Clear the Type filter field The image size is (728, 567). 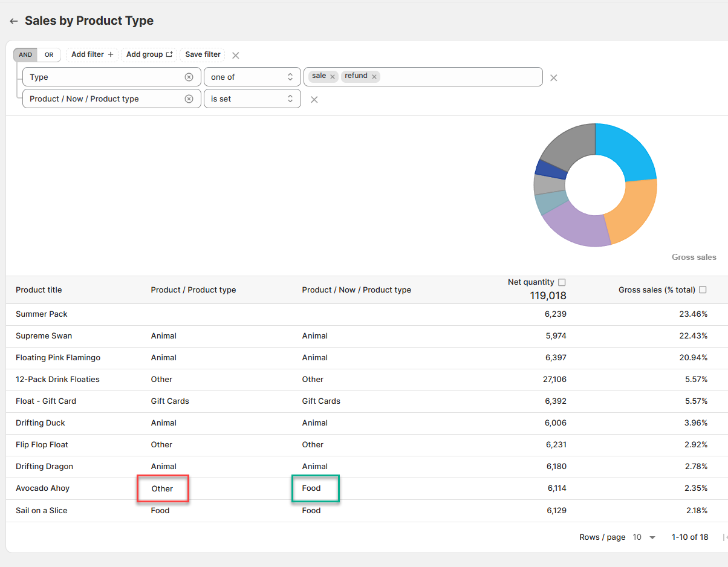click(x=189, y=77)
